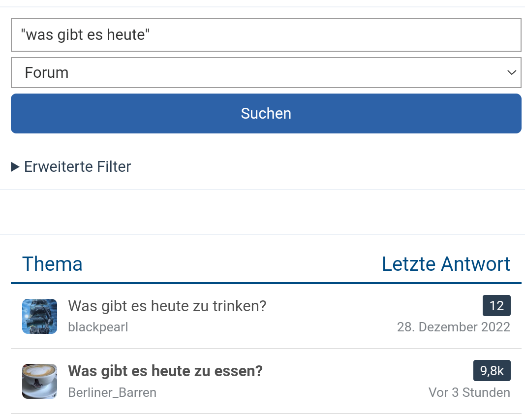Visit the Berliner_Barren username link
The height and width of the screenshot is (420, 525).
coord(112,392)
